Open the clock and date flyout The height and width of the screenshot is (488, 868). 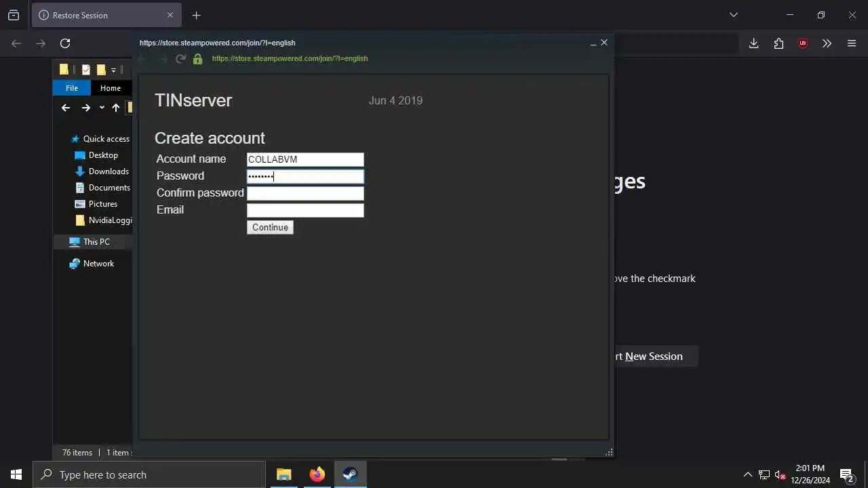(x=810, y=474)
